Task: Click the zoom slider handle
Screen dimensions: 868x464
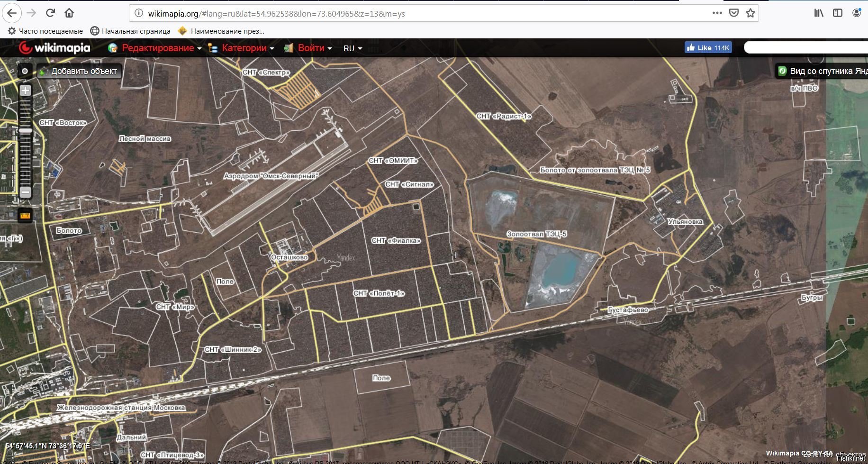Action: (x=26, y=130)
